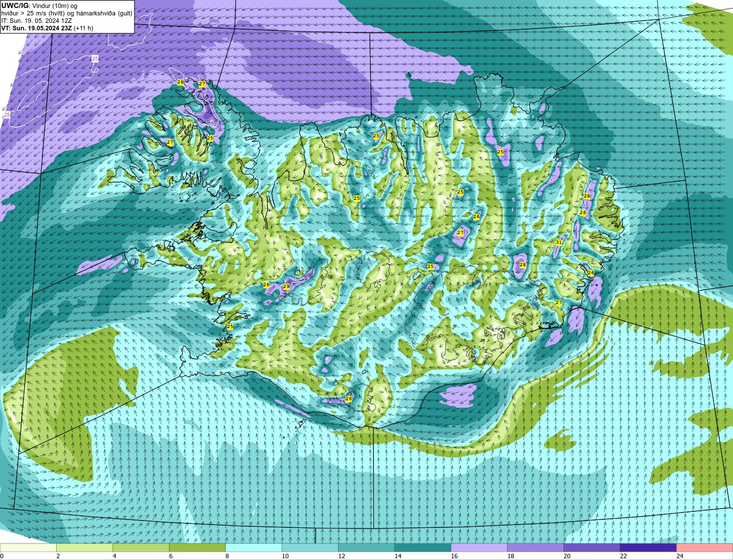
Task: Click the pink legend band above 24
Action: click(705, 547)
